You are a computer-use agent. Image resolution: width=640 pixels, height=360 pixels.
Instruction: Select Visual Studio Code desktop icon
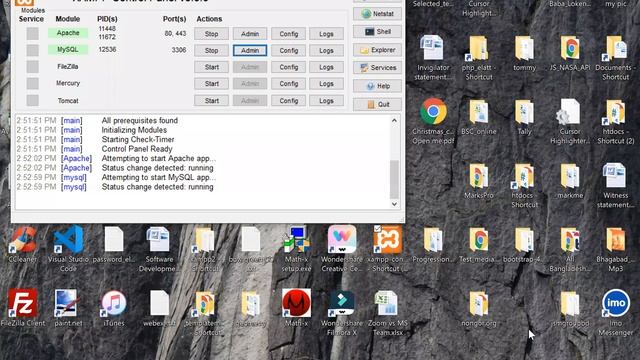68,249
